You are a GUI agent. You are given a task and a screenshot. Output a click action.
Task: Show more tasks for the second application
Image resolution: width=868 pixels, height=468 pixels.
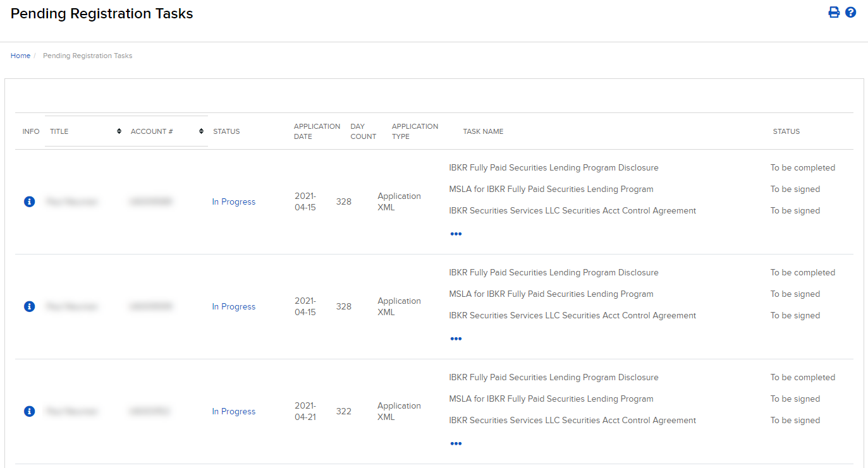pyautogui.click(x=456, y=339)
